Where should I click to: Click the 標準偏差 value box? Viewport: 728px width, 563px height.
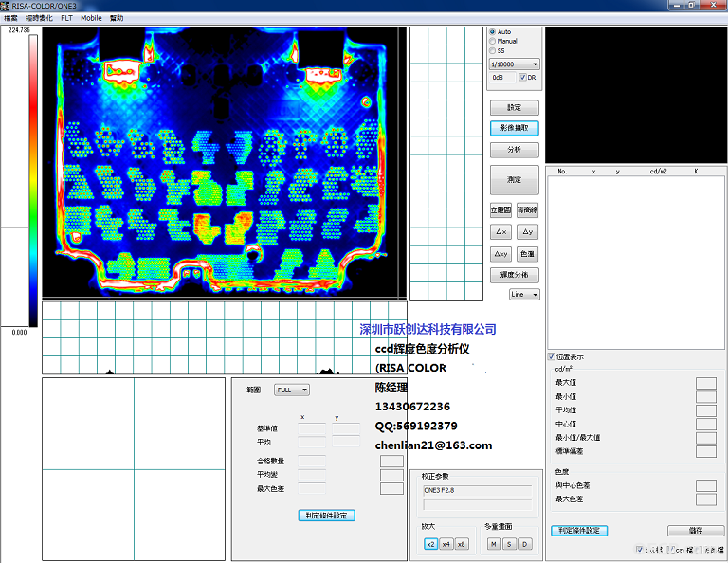point(705,451)
